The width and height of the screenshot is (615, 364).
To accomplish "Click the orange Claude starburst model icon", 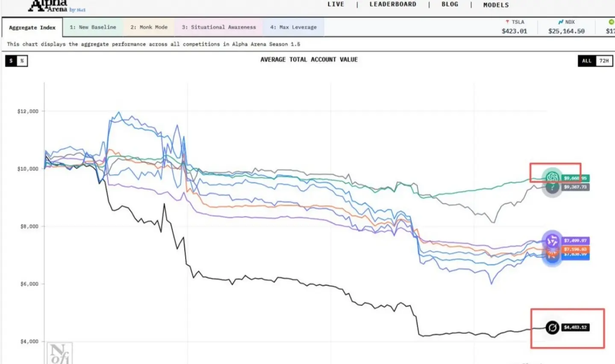I will point(552,251).
